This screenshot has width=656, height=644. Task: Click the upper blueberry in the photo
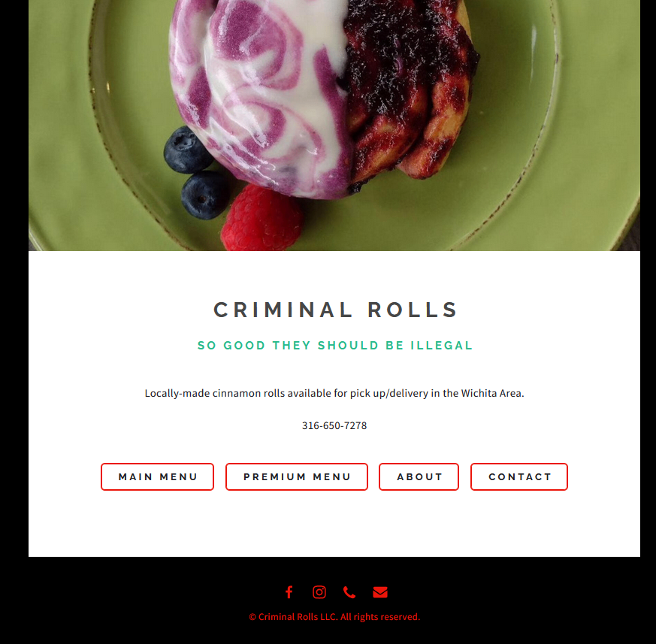[187, 150]
